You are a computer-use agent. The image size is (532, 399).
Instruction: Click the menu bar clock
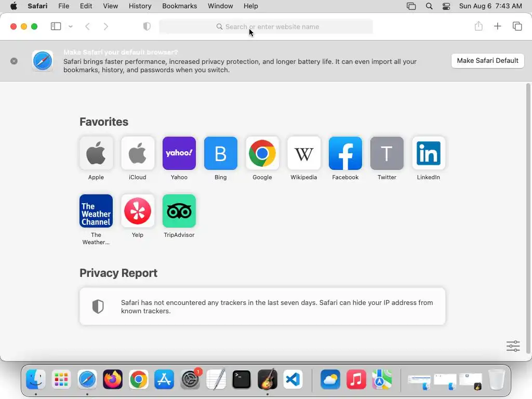coord(490,6)
